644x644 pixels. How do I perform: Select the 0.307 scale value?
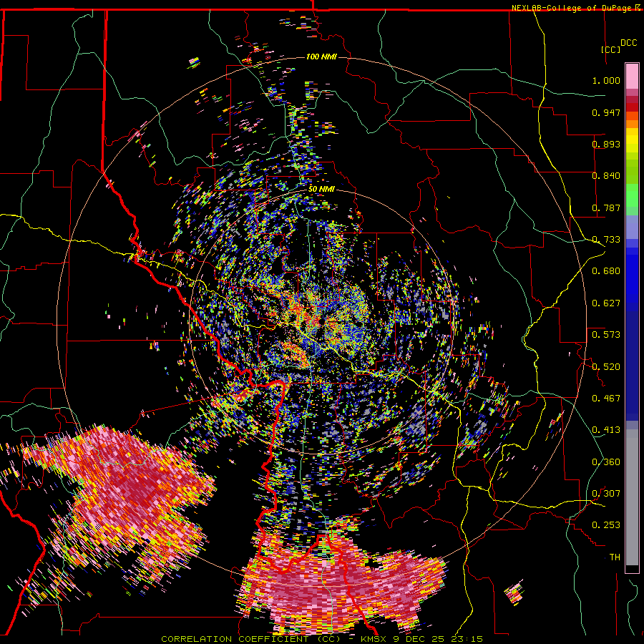[606, 494]
